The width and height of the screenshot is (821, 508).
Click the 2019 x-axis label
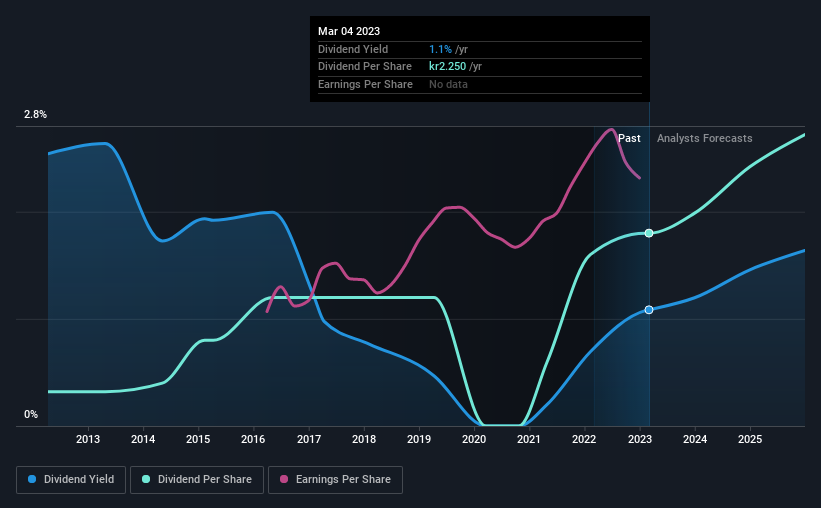point(419,439)
